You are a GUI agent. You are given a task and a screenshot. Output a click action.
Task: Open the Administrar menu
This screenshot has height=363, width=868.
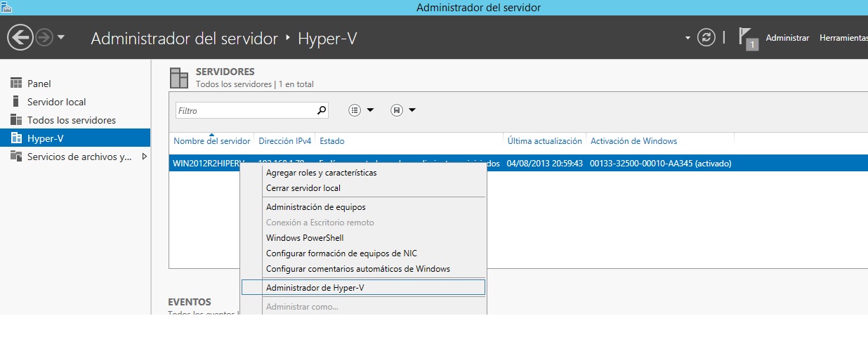click(787, 38)
